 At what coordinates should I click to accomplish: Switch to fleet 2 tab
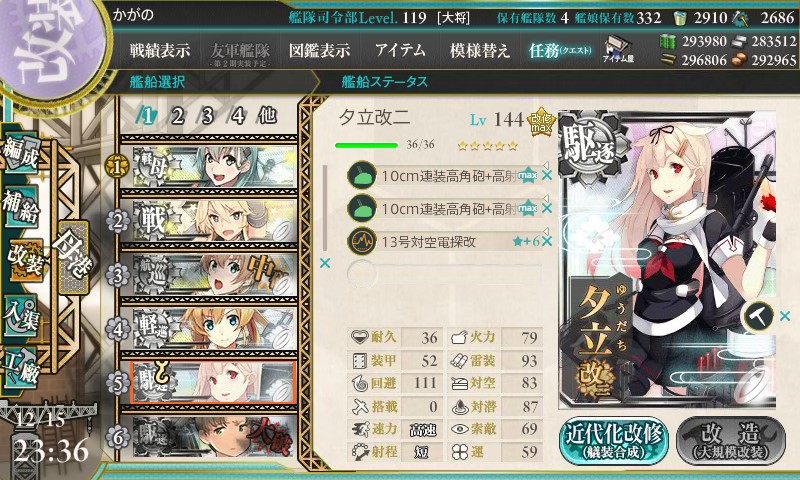tap(177, 116)
